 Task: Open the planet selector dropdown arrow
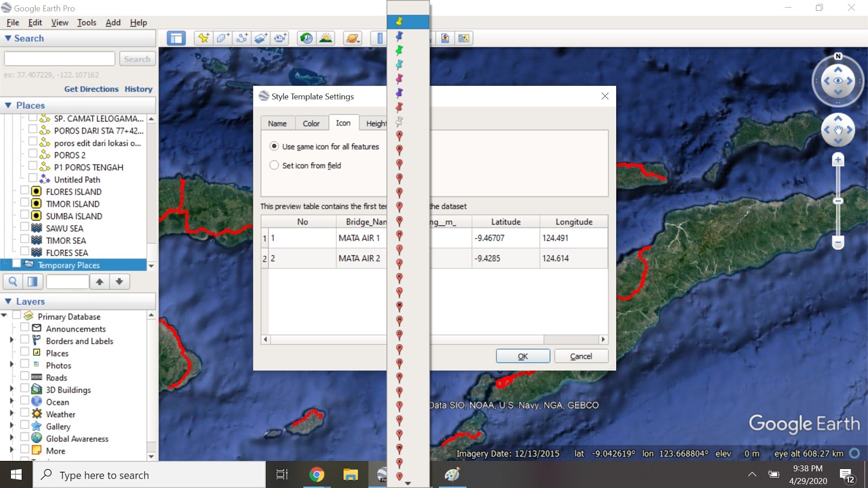pos(359,42)
